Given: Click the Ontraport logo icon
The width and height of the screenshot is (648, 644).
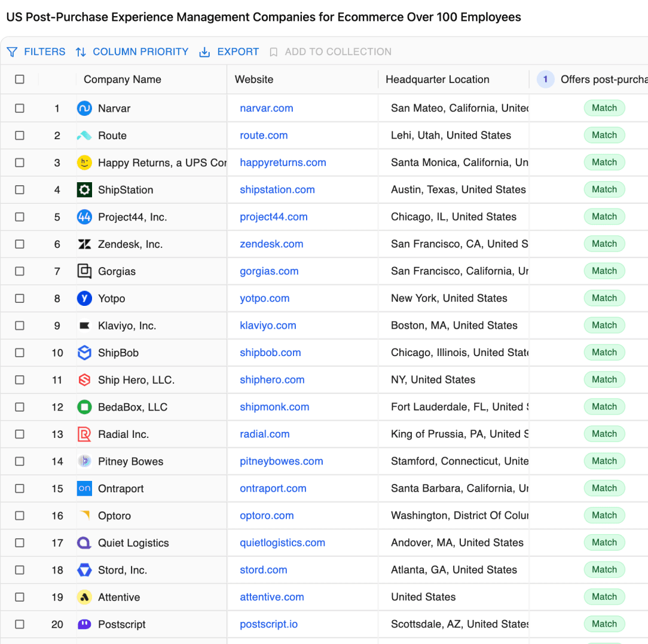Looking at the screenshot, I should pos(84,488).
